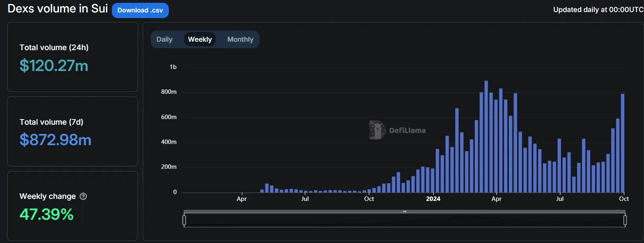Switch chart to Daily view
The image size is (644, 243).
point(164,39)
